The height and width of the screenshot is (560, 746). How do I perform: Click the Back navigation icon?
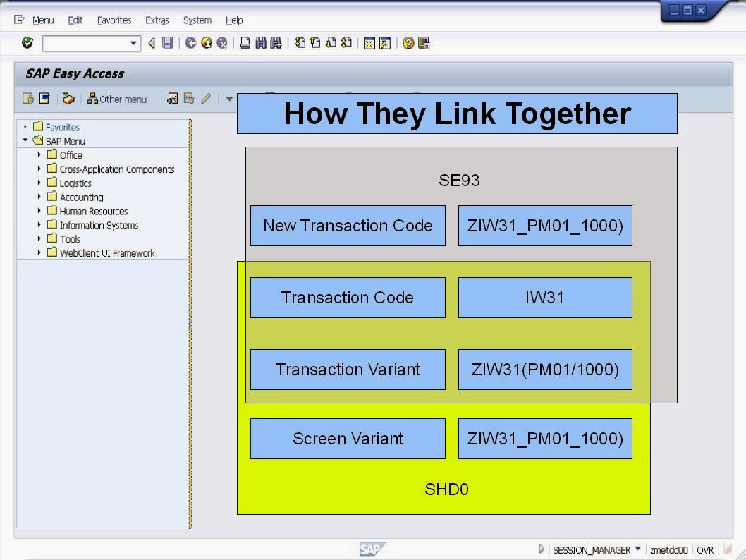coord(151,43)
